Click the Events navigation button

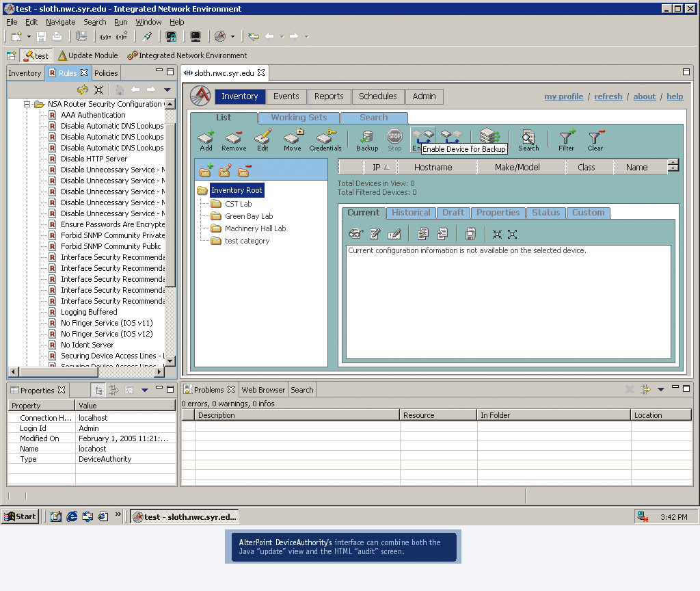(x=286, y=96)
